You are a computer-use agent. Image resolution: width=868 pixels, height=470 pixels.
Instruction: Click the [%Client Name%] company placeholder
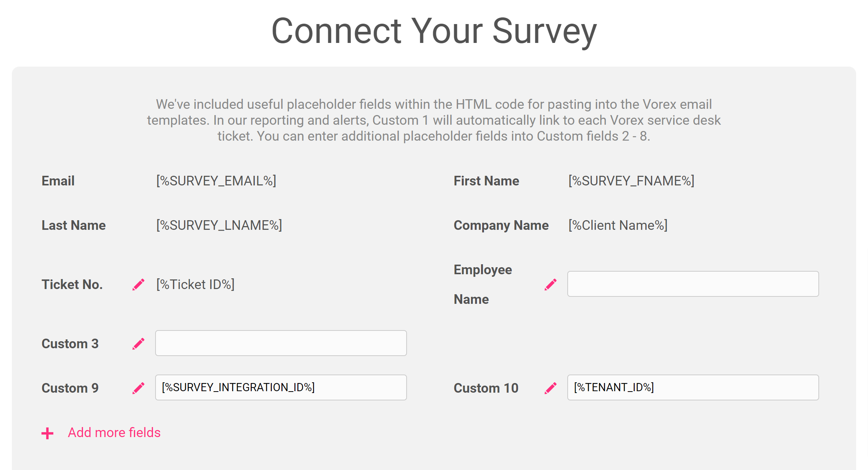coord(618,225)
